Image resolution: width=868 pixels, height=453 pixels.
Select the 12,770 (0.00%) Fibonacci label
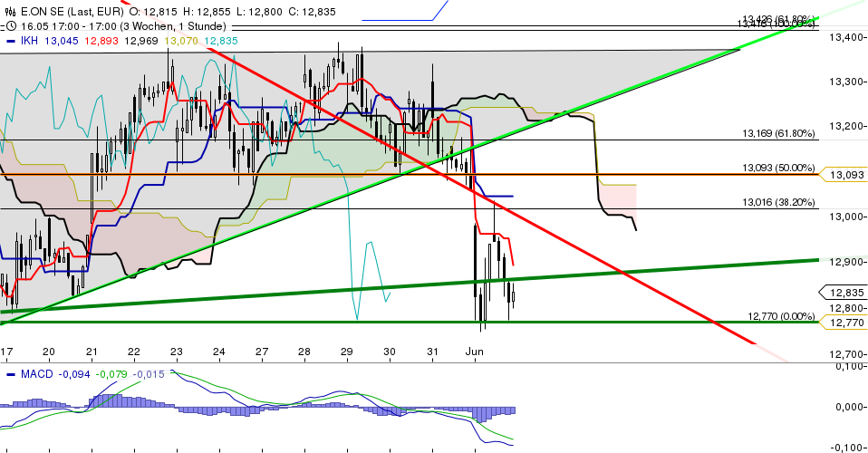781,316
